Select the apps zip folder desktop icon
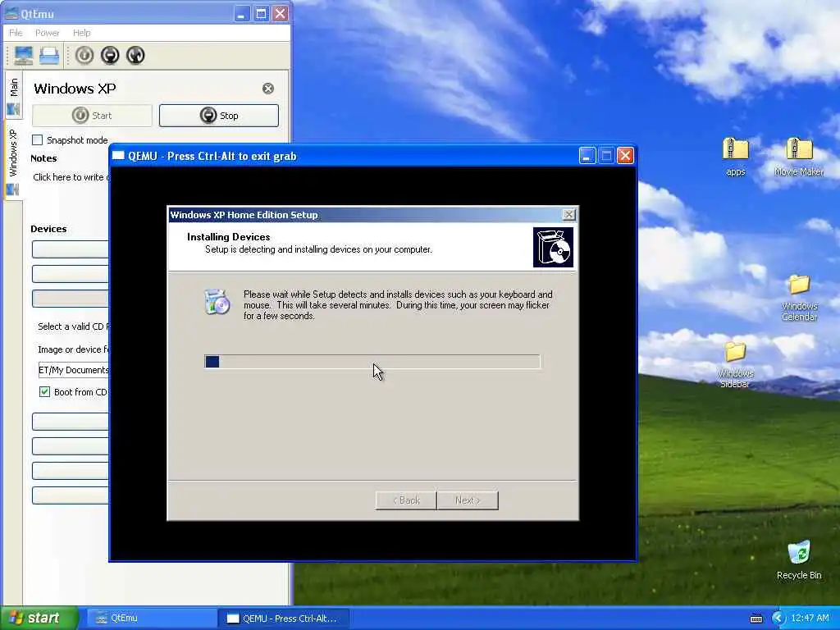This screenshot has width=840, height=630. [x=736, y=157]
